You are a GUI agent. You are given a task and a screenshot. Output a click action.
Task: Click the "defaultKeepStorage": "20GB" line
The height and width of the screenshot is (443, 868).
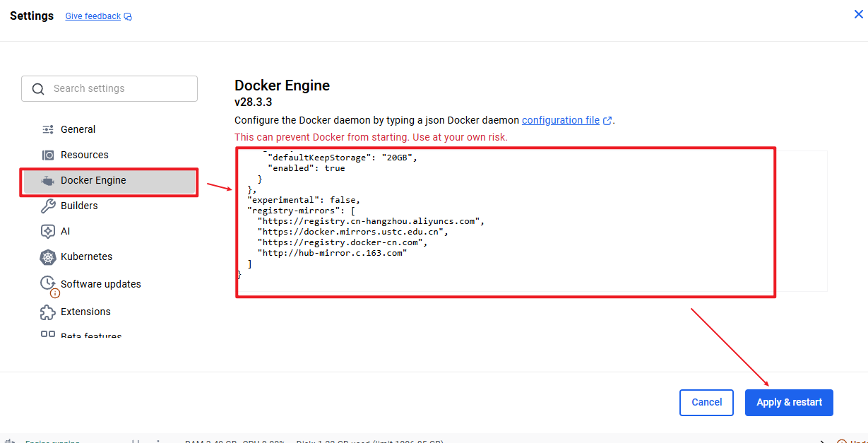pos(343,158)
